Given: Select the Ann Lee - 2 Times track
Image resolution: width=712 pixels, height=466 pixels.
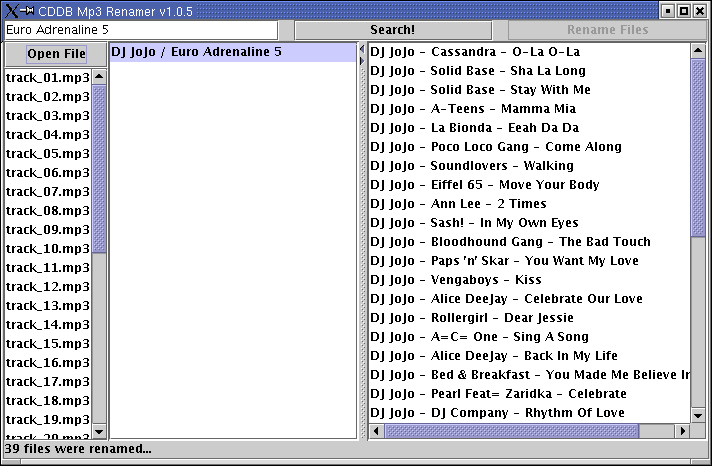Looking at the screenshot, I should click(x=529, y=204).
